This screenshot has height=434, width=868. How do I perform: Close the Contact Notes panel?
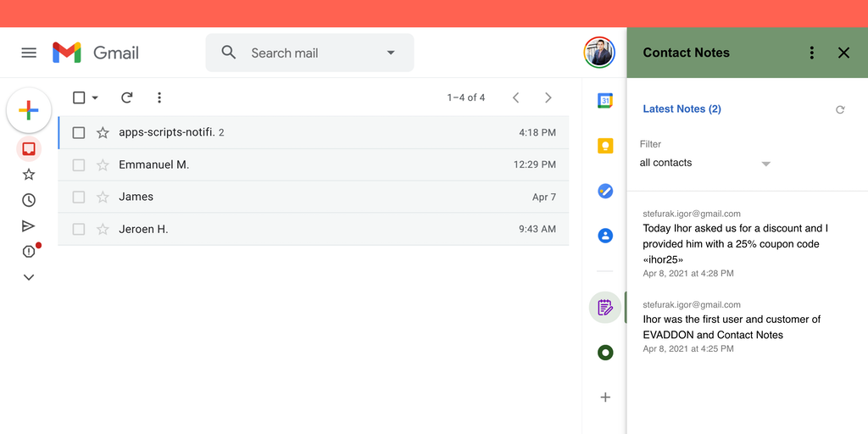click(843, 53)
